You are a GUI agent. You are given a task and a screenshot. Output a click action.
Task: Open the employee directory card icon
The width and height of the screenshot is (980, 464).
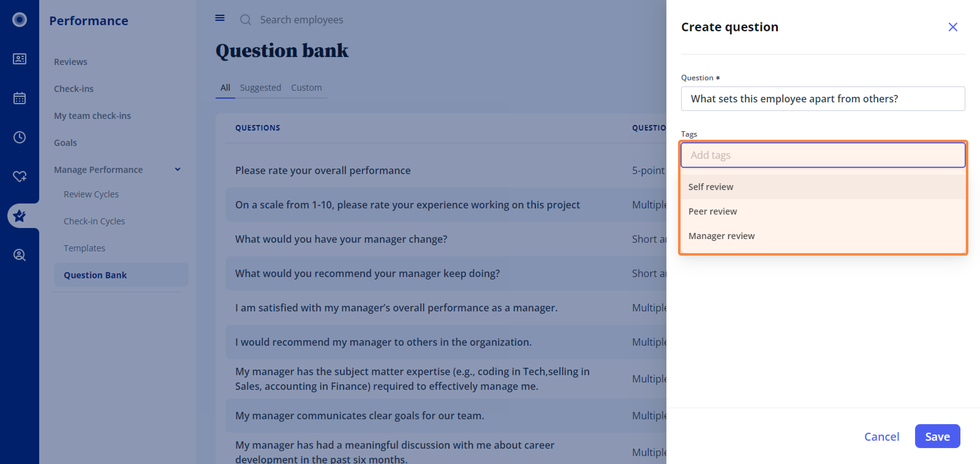[x=19, y=59]
